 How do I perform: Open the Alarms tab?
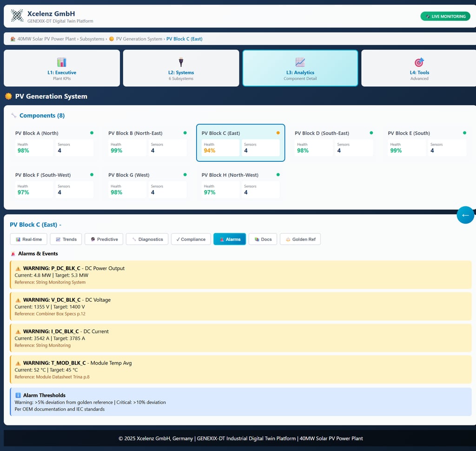[x=230, y=239]
